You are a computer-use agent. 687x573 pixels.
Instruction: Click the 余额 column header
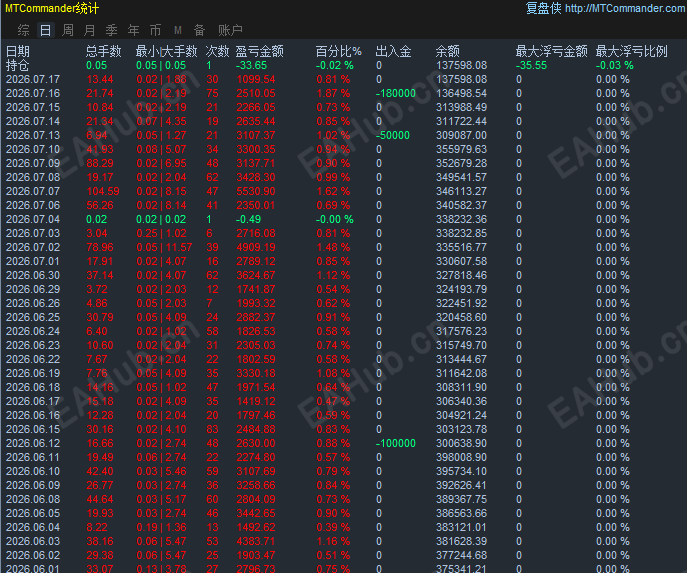447,51
